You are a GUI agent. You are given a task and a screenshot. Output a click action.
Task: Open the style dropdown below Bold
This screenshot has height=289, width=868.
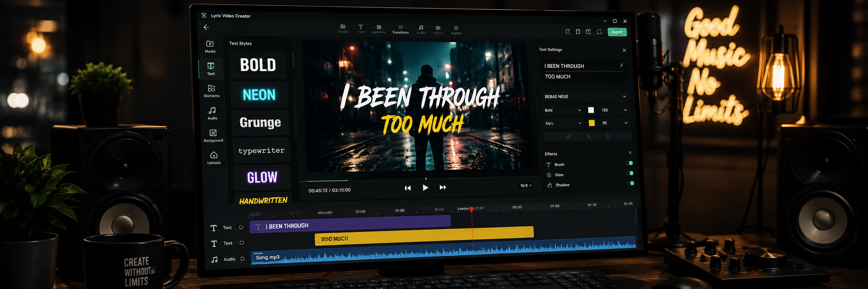click(x=563, y=123)
